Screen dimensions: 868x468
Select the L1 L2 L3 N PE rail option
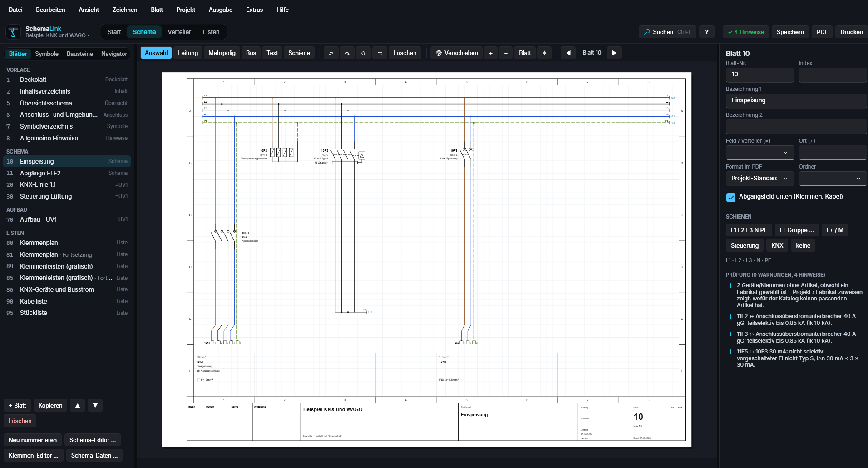pyautogui.click(x=749, y=230)
